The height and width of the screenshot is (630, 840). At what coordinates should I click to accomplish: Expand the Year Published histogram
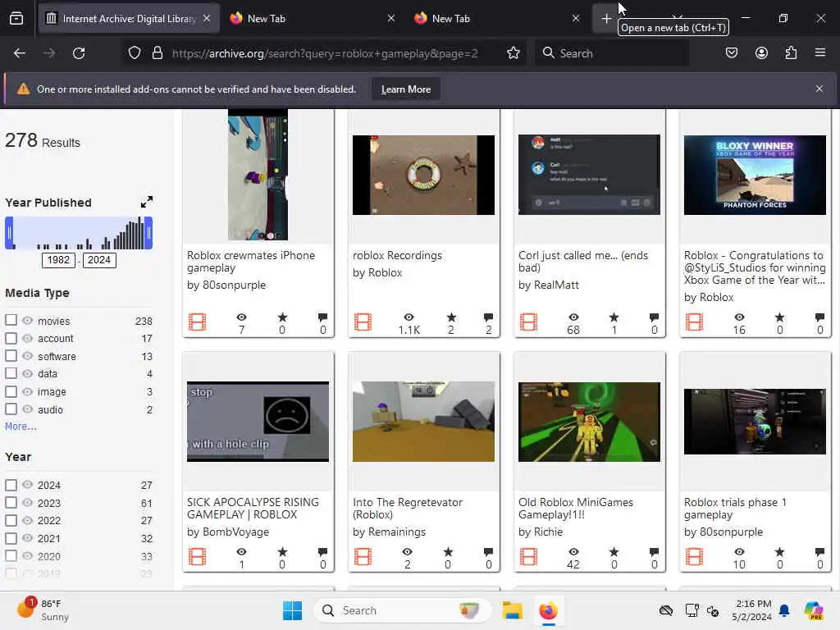tap(146, 202)
